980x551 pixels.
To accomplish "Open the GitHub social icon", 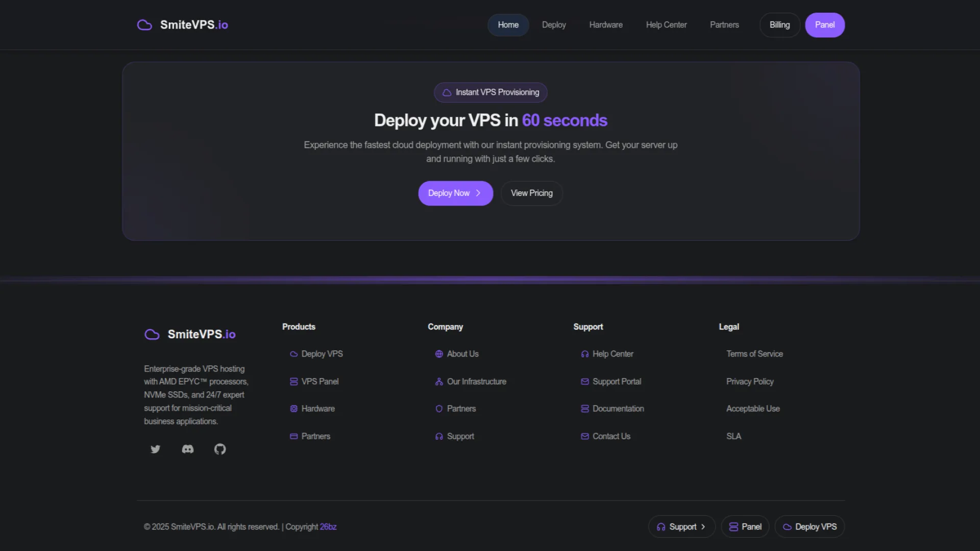I will pos(220,449).
